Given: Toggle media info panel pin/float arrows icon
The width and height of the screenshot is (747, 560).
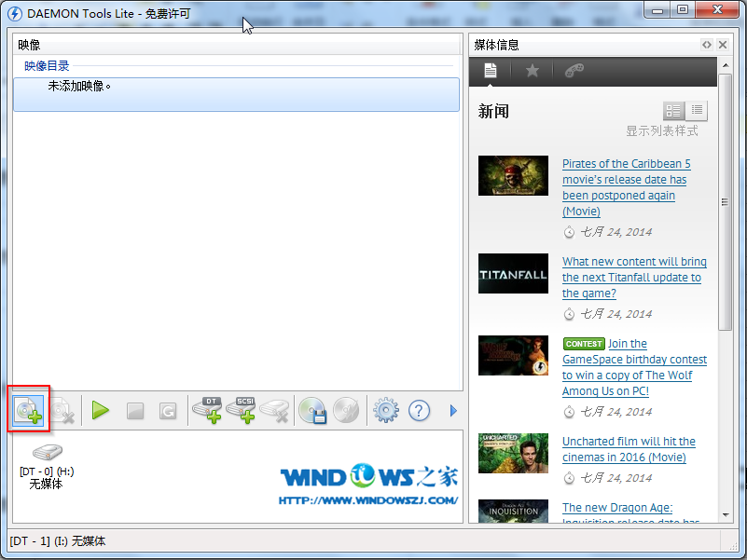Looking at the screenshot, I should click(x=707, y=45).
